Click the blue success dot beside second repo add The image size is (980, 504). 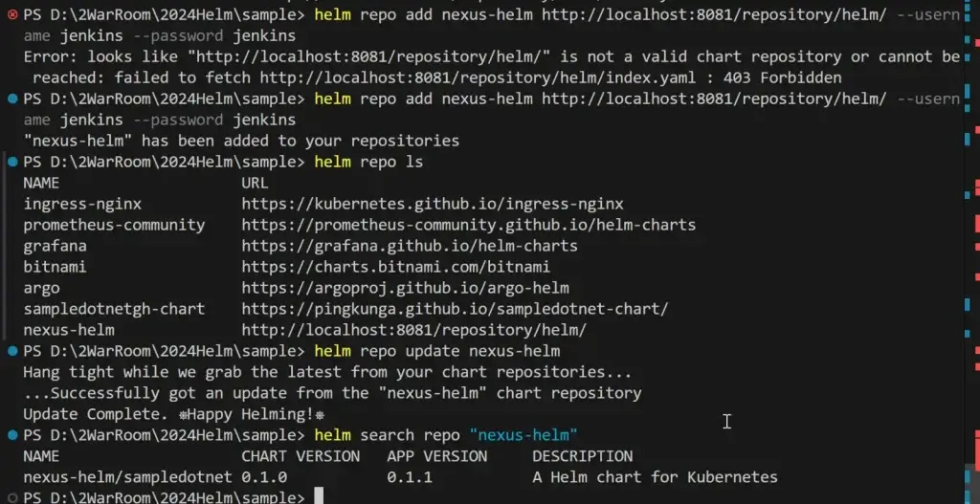(11, 99)
